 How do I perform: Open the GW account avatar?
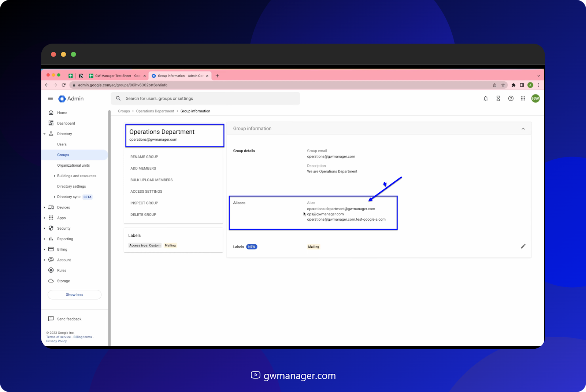coord(535,99)
